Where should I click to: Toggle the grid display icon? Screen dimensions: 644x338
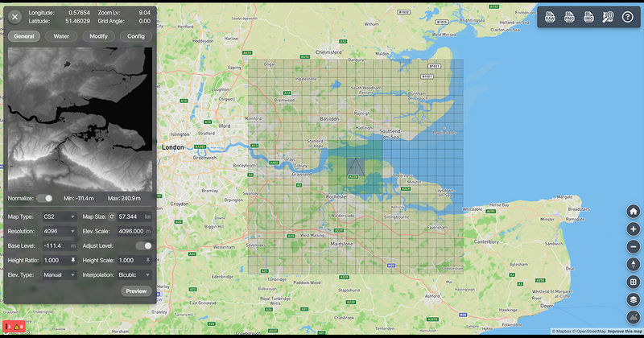(634, 282)
